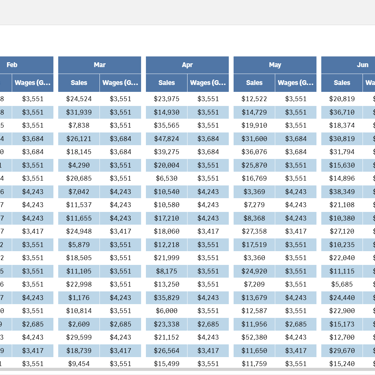Select the $24,524 Mar sales cell
Viewport: 375px width, 375px height.
click(79, 99)
